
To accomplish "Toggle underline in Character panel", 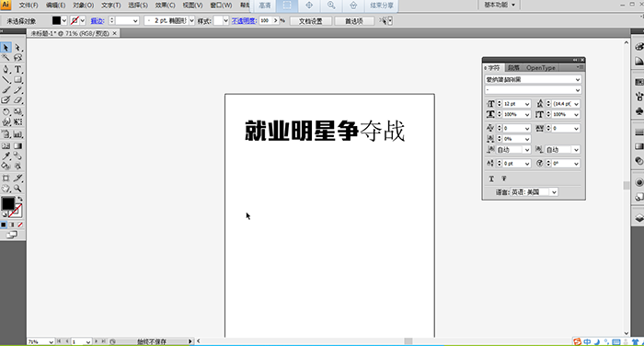I will 491,179.
